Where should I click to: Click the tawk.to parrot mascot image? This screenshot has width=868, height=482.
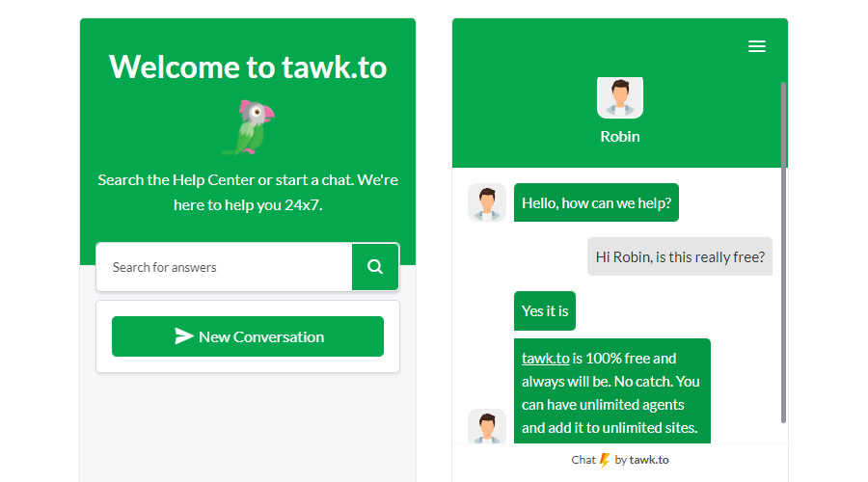coord(249,127)
